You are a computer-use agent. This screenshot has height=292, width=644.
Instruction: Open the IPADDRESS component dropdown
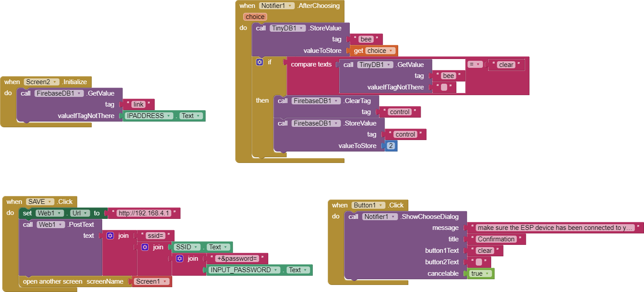(x=168, y=115)
